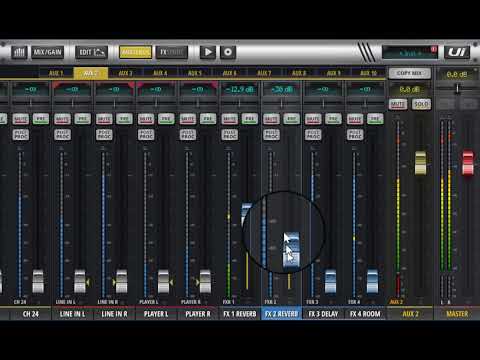The image size is (480, 360).
Task: Select the AUX 10 tab
Action: pyautogui.click(x=368, y=73)
